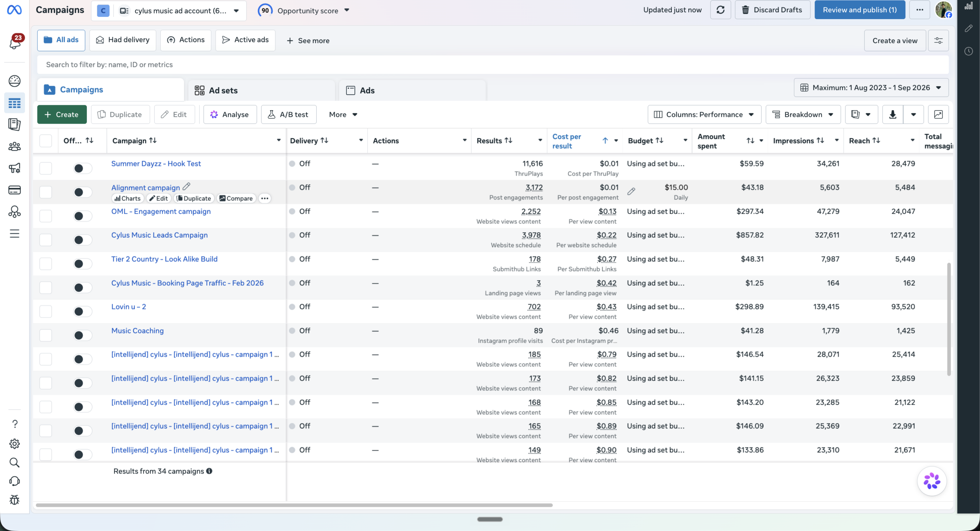Open charts panel icon on right rail

tap(969, 5)
